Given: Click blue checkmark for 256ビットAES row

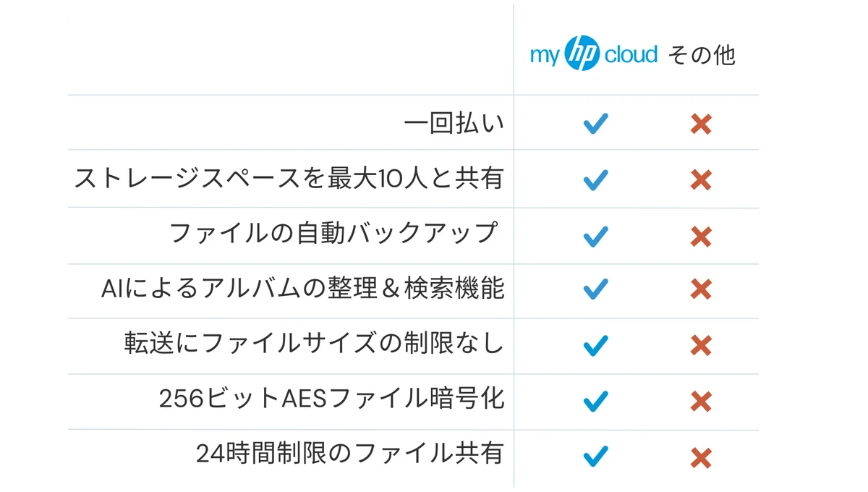Looking at the screenshot, I should coord(595,401).
